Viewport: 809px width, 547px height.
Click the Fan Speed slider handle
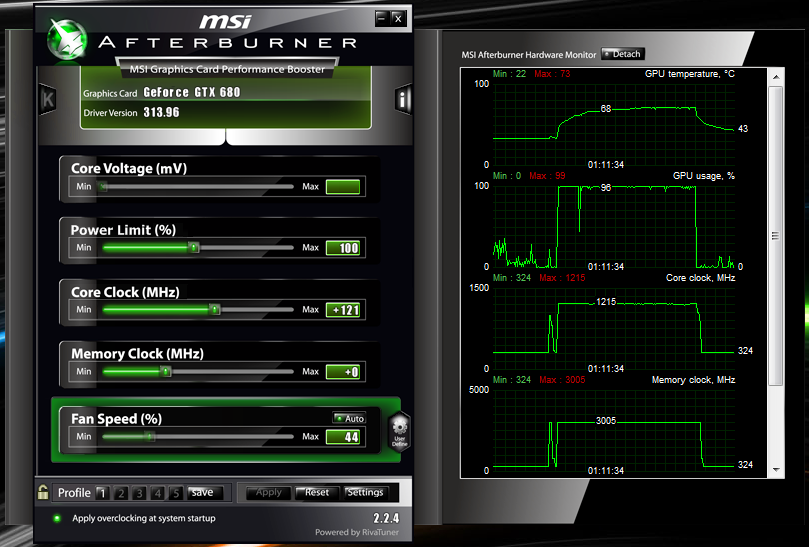pos(150,437)
